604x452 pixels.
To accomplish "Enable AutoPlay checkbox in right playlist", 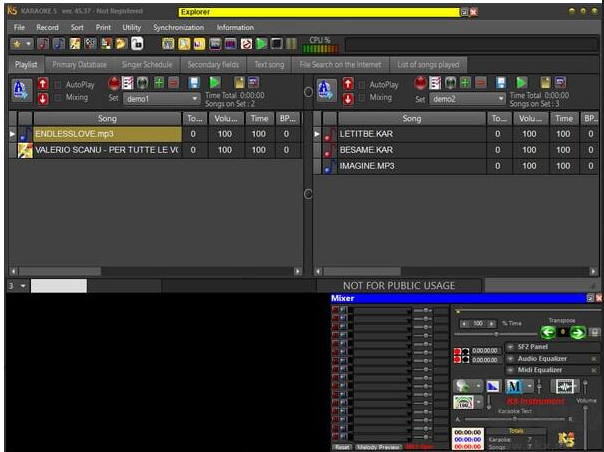I will 363,85.
